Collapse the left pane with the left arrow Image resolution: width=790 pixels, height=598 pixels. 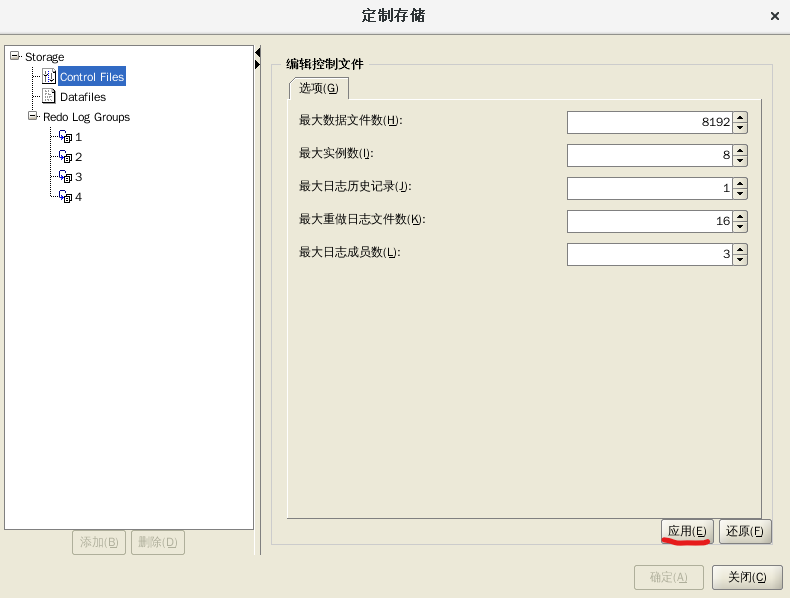point(257,52)
